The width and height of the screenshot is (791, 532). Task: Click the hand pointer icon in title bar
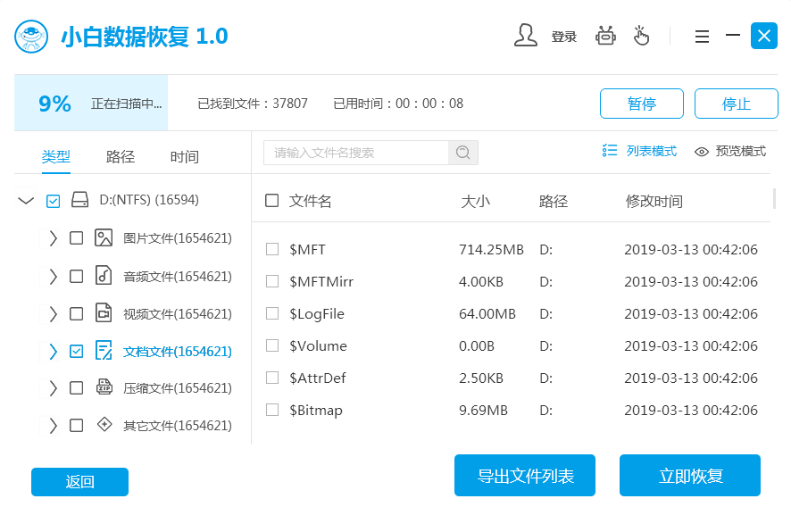coord(641,36)
